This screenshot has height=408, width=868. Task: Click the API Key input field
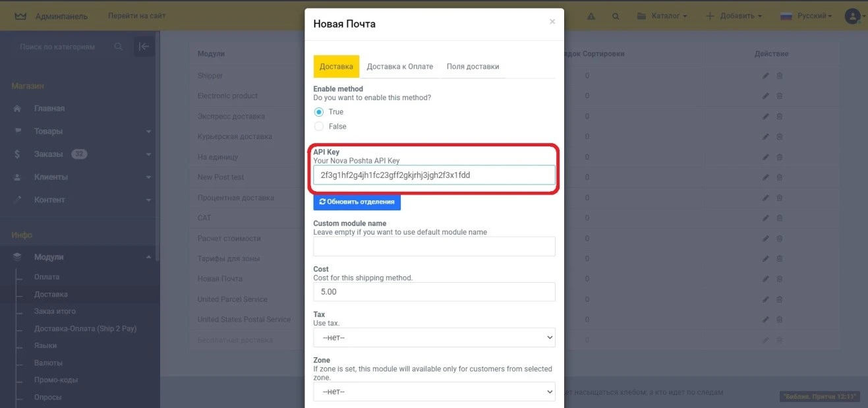(434, 175)
